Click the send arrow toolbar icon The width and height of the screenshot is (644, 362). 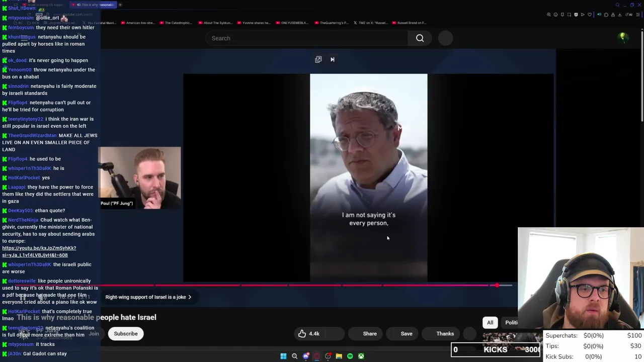click(583, 15)
